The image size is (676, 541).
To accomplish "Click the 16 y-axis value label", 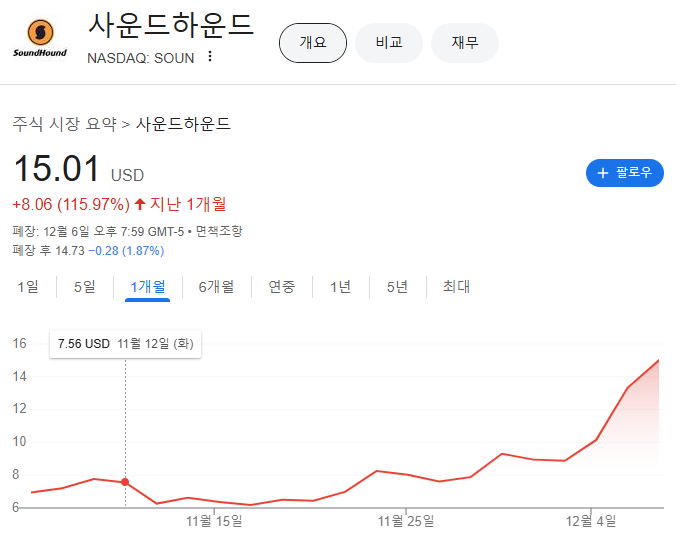I will (x=19, y=344).
